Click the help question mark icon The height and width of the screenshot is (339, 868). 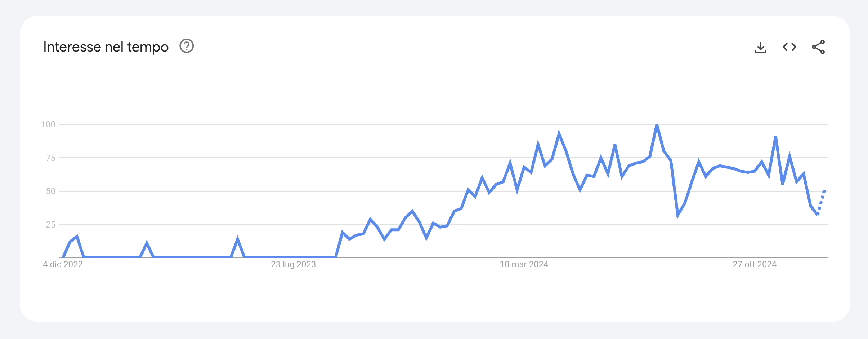tap(187, 46)
